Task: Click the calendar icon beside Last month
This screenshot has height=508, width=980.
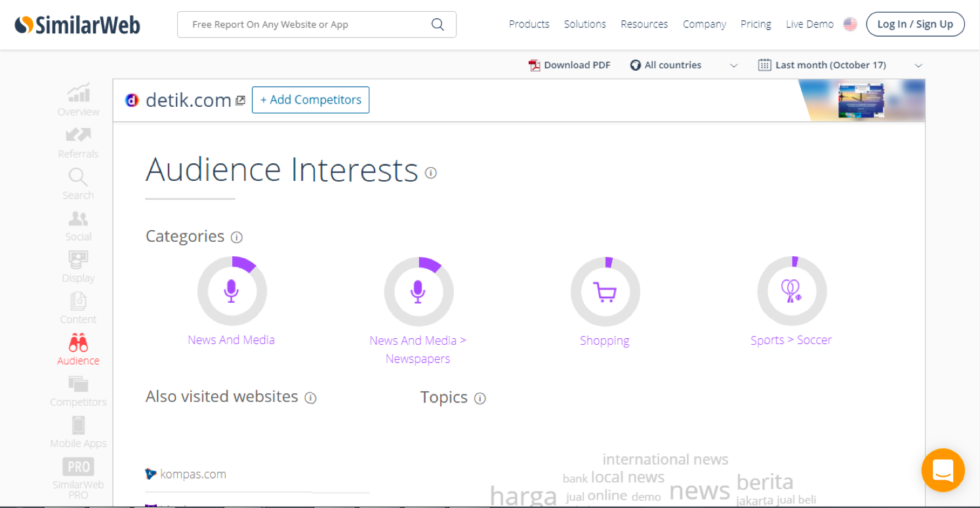Action: (764, 65)
